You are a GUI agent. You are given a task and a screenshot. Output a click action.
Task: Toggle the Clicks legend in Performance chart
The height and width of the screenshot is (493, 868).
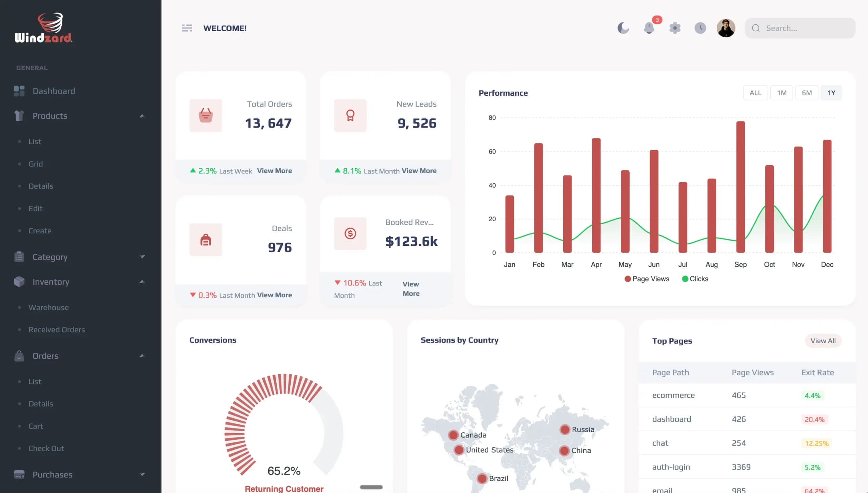(x=695, y=279)
